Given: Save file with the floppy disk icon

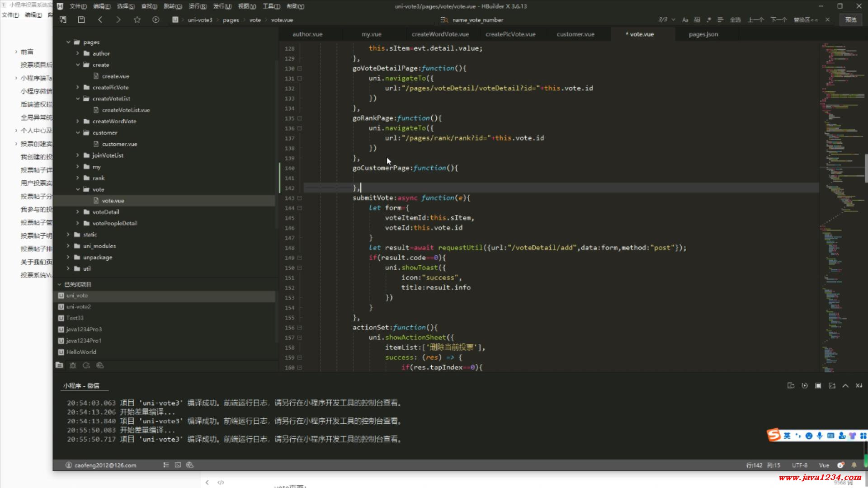Looking at the screenshot, I should tap(81, 19).
